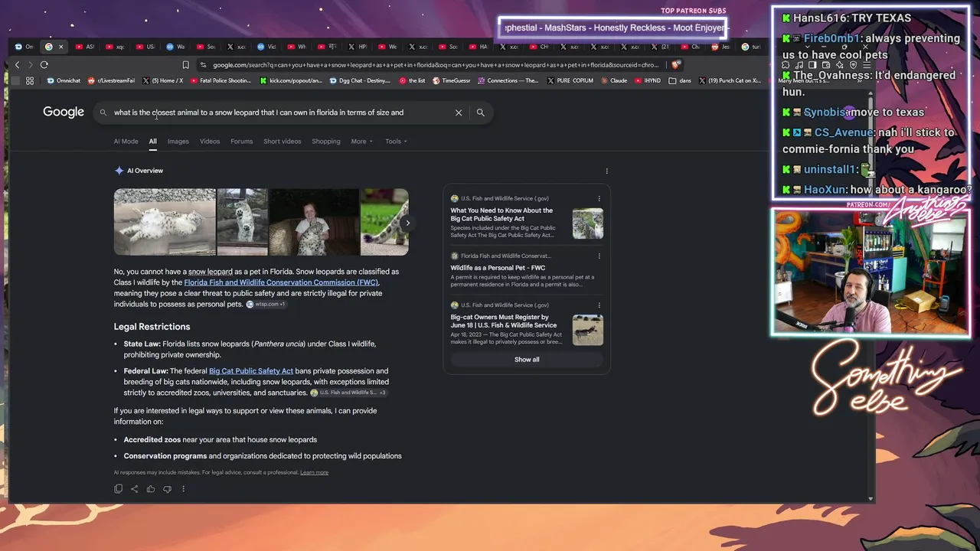Viewport: 980px width, 551px height.
Task: Open AI Overview three-dot options menu
Action: (606, 171)
